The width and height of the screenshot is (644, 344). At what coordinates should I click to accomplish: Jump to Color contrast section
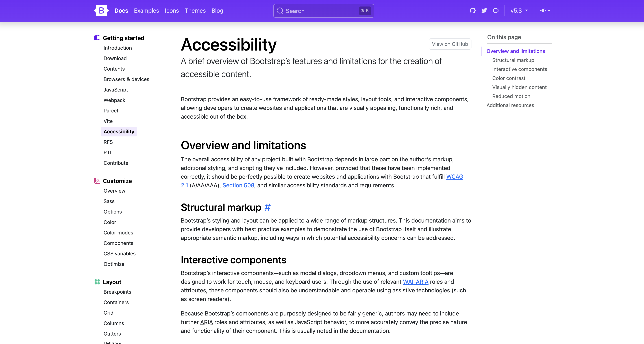[x=509, y=78]
